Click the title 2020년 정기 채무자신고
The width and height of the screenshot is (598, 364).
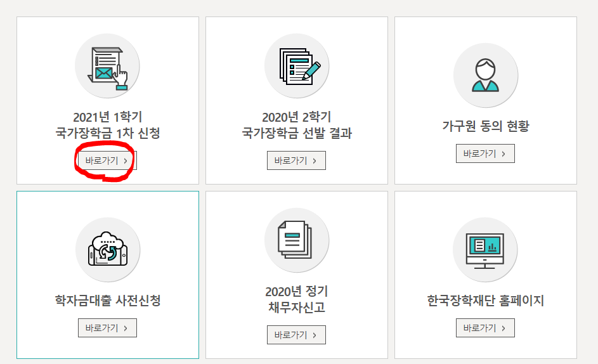[297, 299]
